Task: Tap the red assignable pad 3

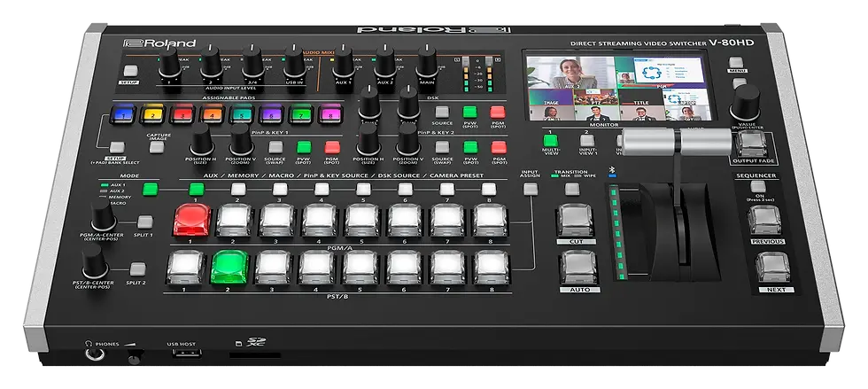Action: [182, 114]
